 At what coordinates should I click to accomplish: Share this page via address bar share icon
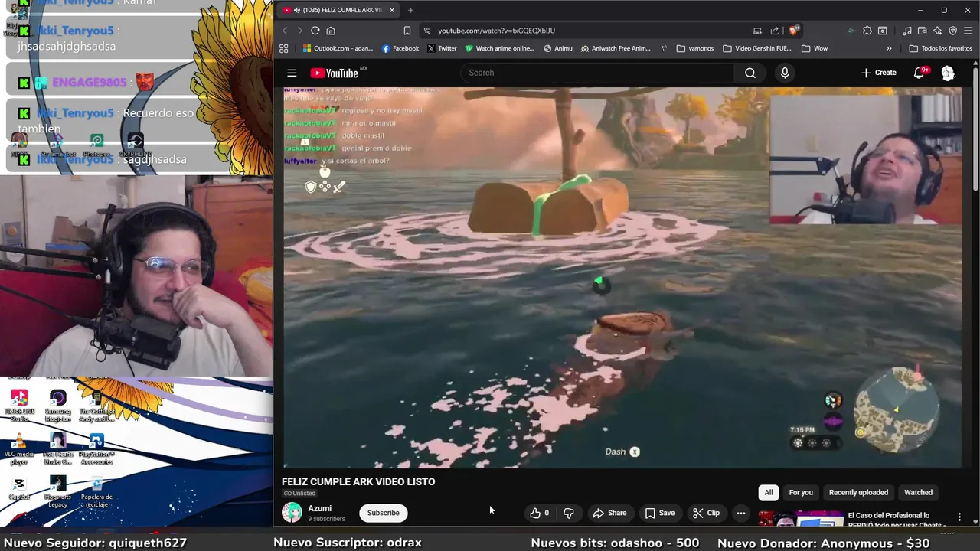(775, 31)
